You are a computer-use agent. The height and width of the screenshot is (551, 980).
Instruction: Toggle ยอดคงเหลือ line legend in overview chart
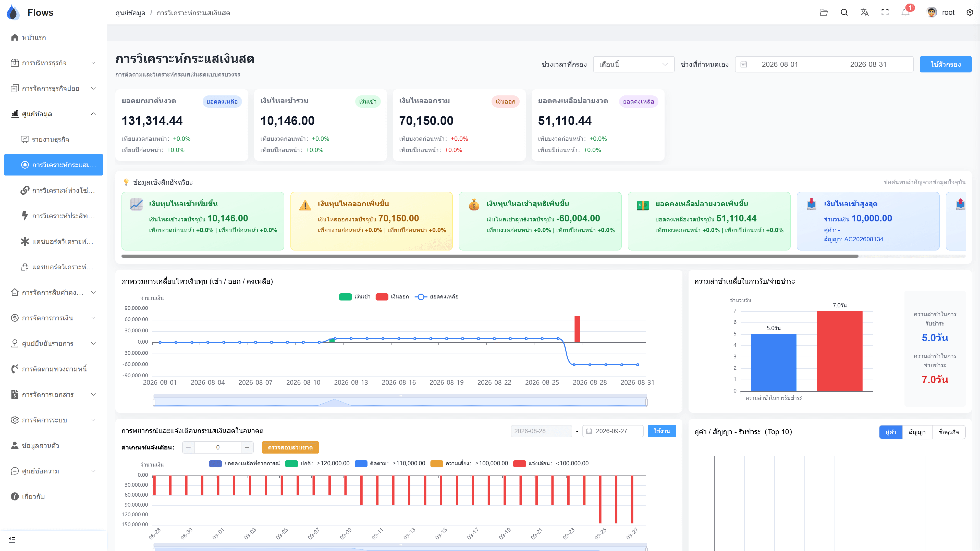tap(436, 297)
